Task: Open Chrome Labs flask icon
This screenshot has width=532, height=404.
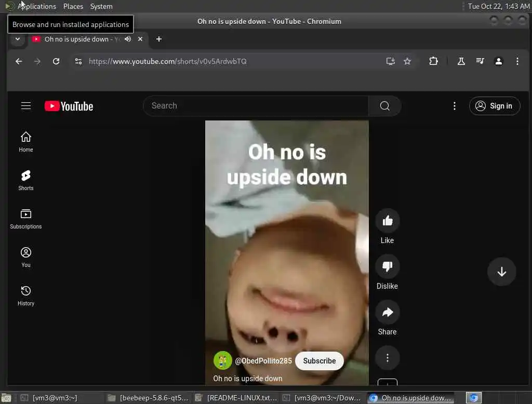Action: pyautogui.click(x=461, y=61)
